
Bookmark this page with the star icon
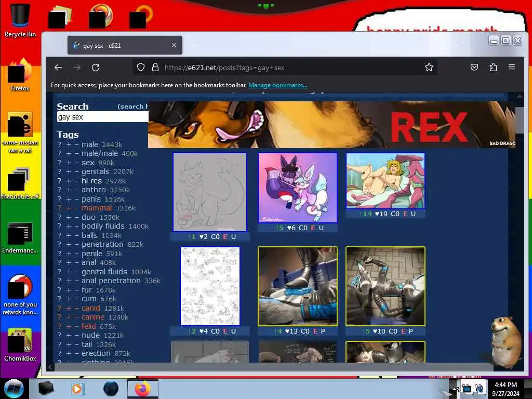(429, 67)
